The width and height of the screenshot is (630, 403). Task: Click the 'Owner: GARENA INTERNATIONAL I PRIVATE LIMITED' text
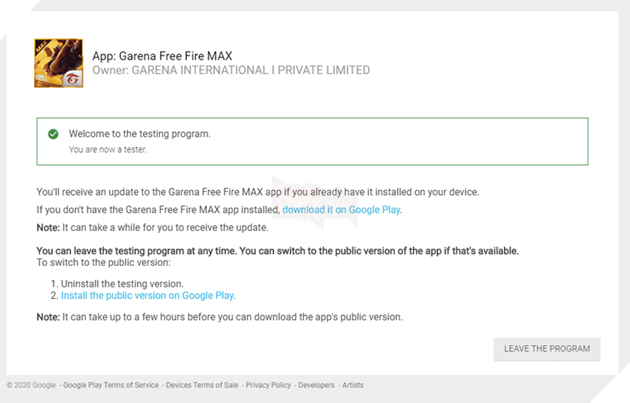click(x=231, y=70)
